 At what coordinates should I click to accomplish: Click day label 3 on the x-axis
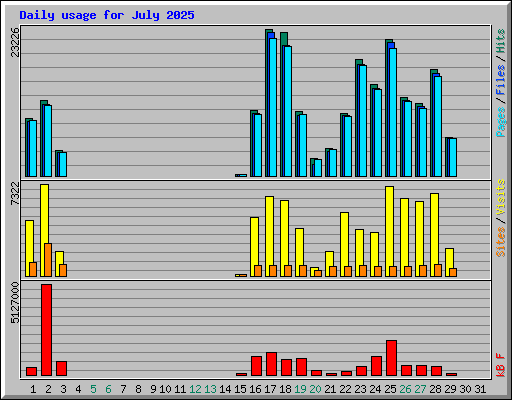coord(63,389)
